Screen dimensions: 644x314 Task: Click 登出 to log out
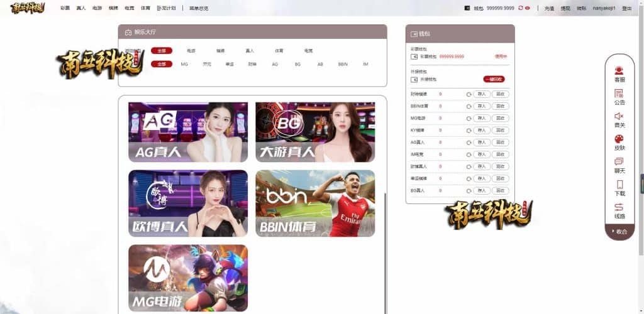coord(627,8)
